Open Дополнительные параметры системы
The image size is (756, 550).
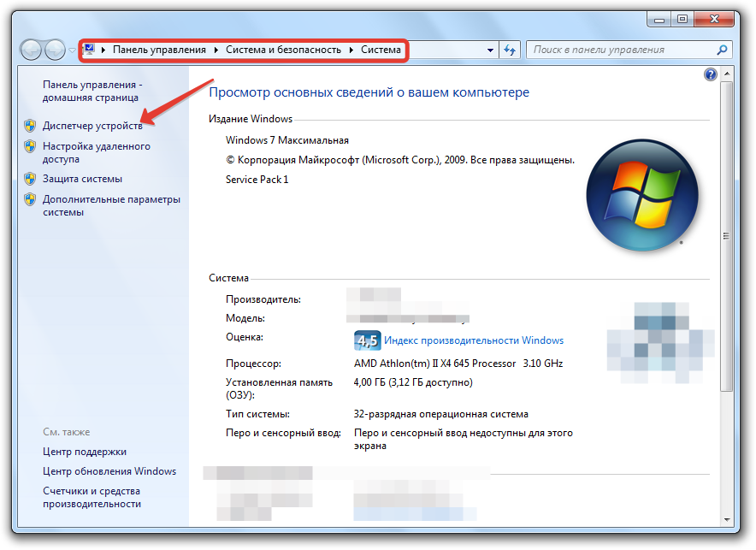(111, 205)
